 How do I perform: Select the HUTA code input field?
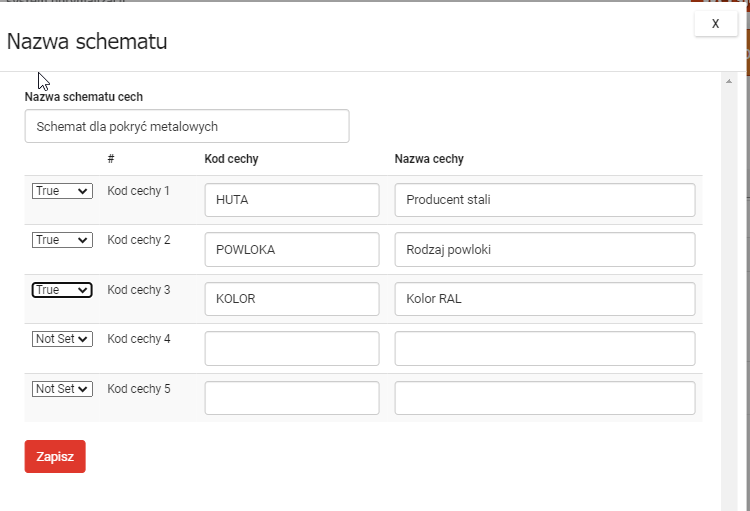pyautogui.click(x=292, y=199)
